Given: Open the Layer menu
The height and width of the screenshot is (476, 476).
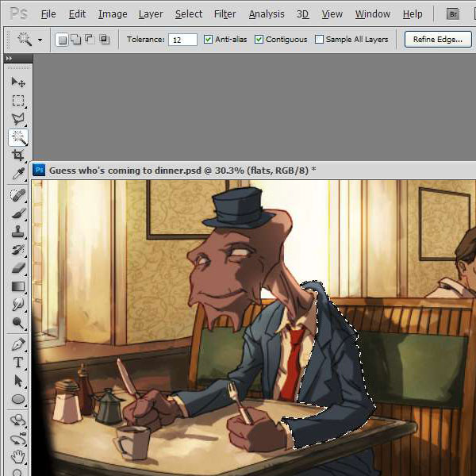Looking at the screenshot, I should pyautogui.click(x=151, y=14).
